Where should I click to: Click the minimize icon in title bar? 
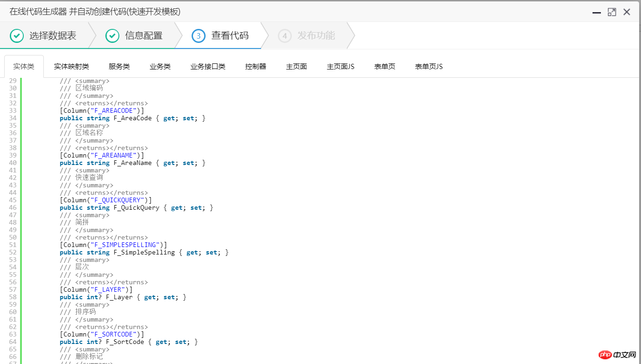[597, 13]
